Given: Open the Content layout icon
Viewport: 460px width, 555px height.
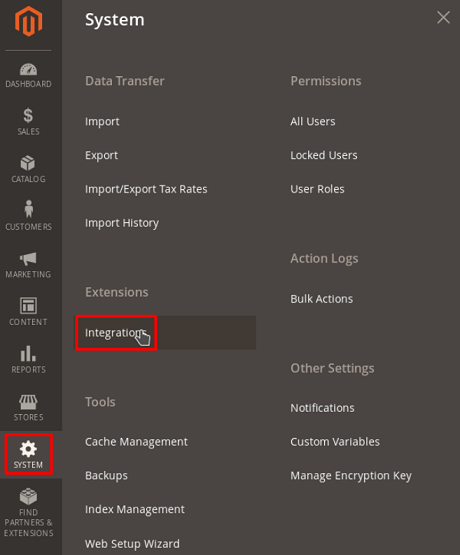Looking at the screenshot, I should (x=28, y=305).
